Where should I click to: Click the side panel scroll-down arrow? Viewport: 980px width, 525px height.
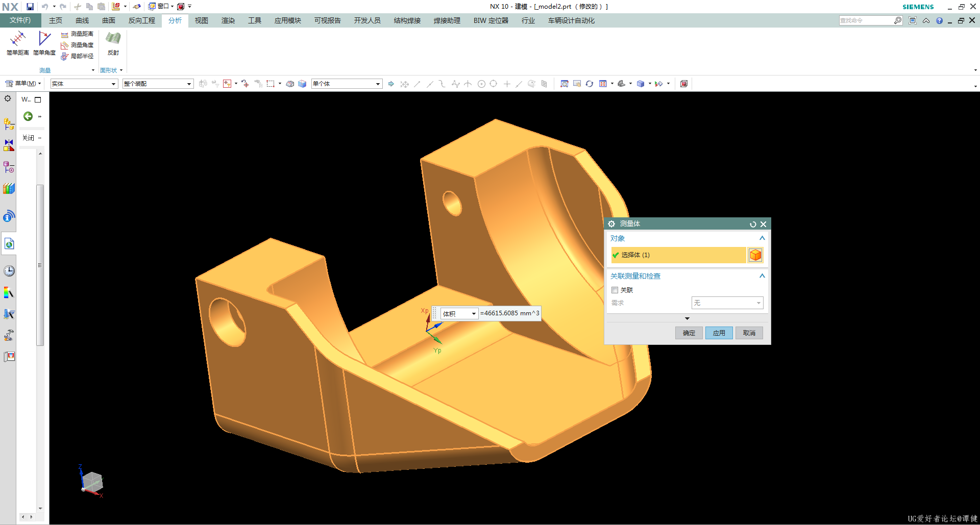tap(40, 509)
